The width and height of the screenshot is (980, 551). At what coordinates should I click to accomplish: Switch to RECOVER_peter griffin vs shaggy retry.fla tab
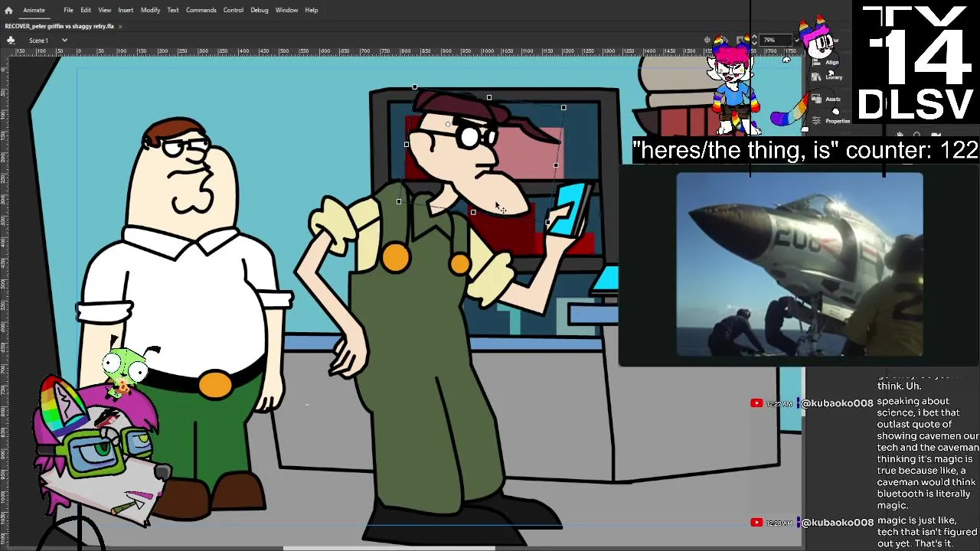point(59,26)
